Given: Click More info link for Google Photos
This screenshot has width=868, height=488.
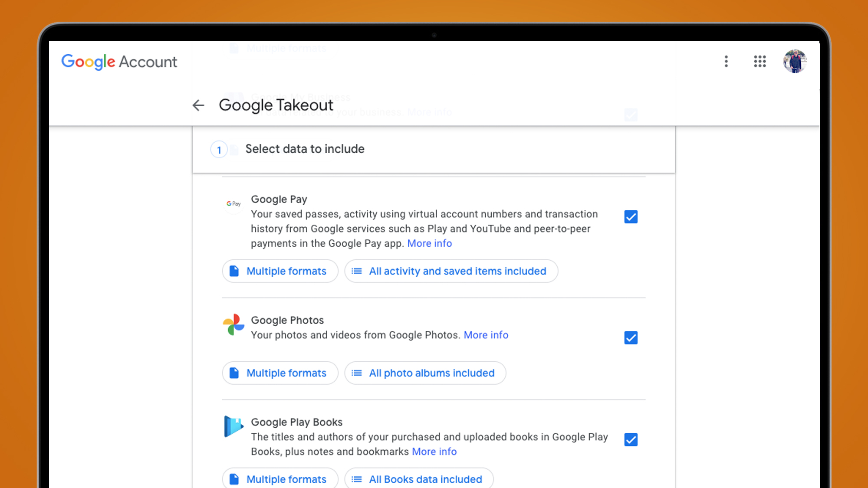Looking at the screenshot, I should [x=486, y=334].
